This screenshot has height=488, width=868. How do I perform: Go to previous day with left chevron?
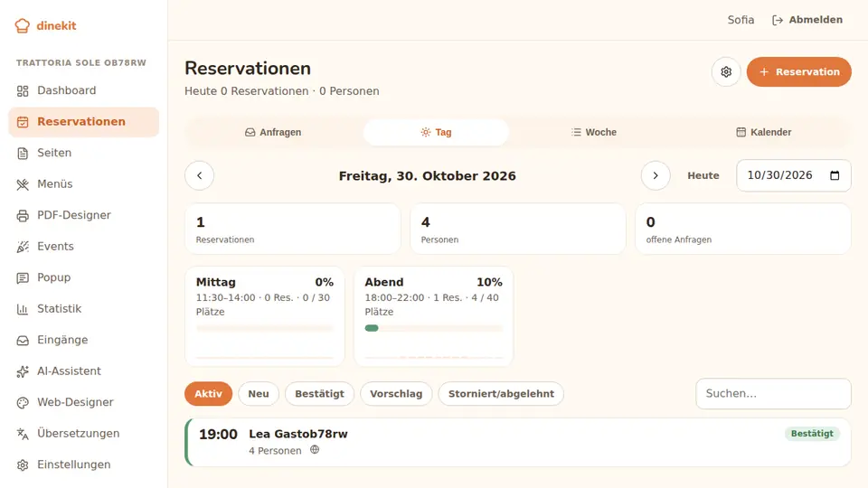pyautogui.click(x=199, y=175)
